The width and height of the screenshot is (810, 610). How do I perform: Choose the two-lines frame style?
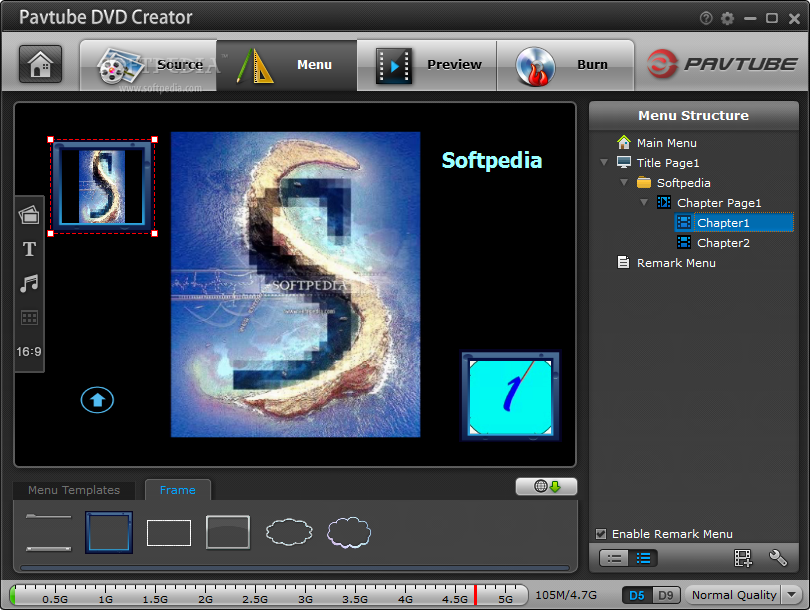coord(49,533)
